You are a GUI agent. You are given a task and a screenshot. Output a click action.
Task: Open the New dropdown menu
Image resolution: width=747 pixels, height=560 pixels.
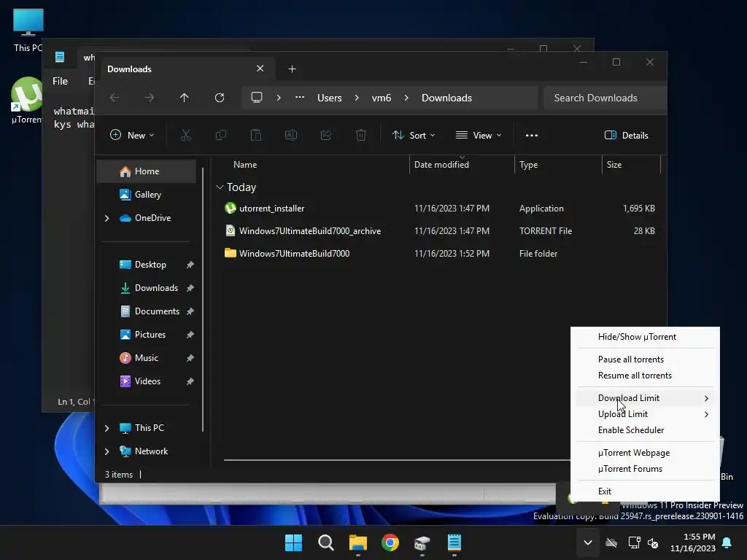[132, 135]
